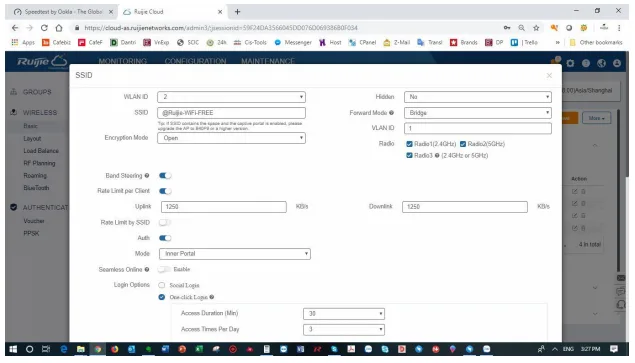Click One-click Login help icon

coord(211,297)
